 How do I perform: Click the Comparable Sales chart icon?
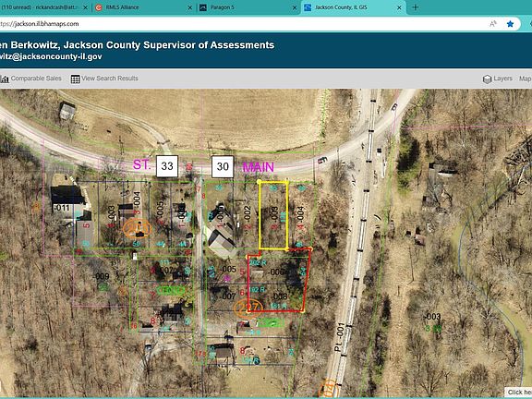coord(5,79)
